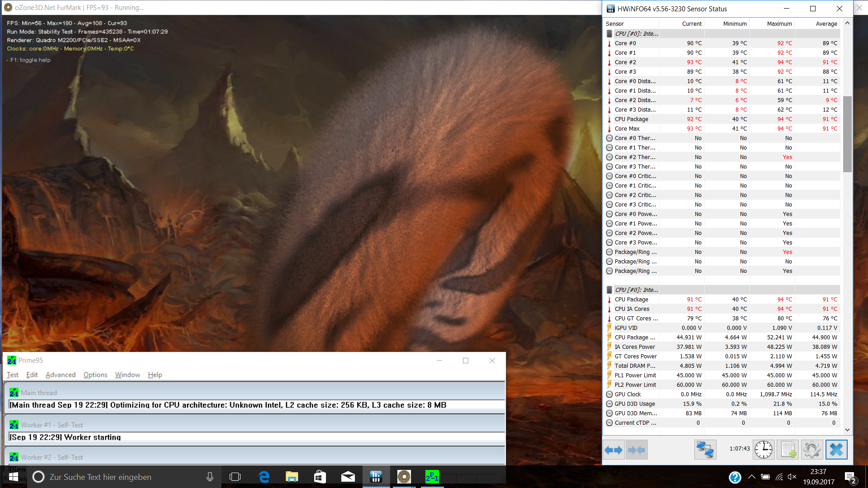
Task: Switch to Prime95 taskbar icon
Action: tap(432, 477)
